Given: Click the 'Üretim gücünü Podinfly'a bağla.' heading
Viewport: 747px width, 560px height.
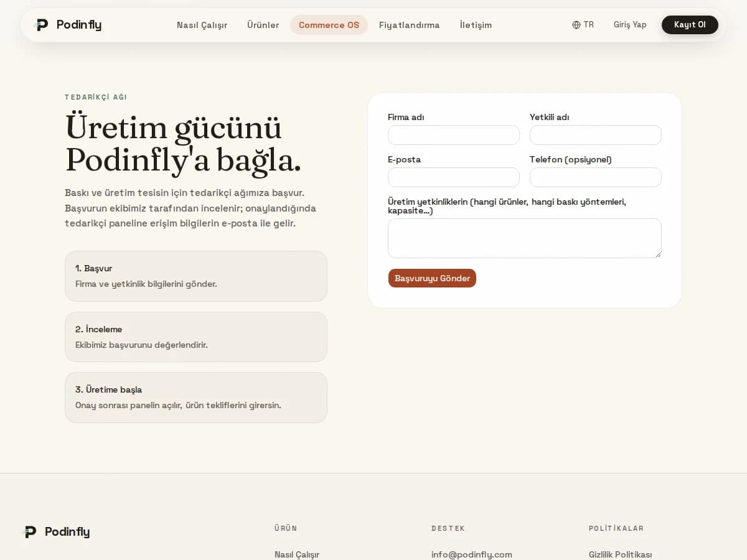Looking at the screenshot, I should pos(183,144).
